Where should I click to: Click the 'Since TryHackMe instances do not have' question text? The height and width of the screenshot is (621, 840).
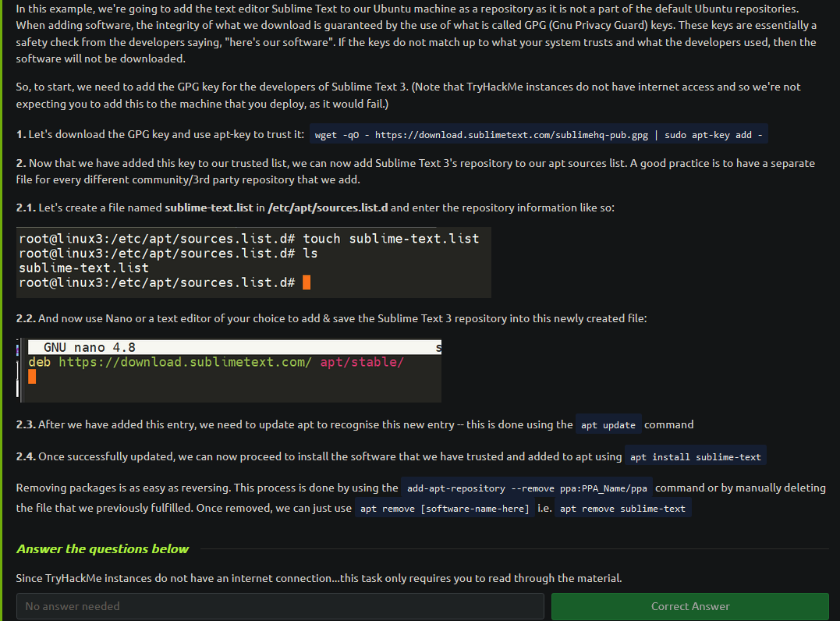point(319,578)
